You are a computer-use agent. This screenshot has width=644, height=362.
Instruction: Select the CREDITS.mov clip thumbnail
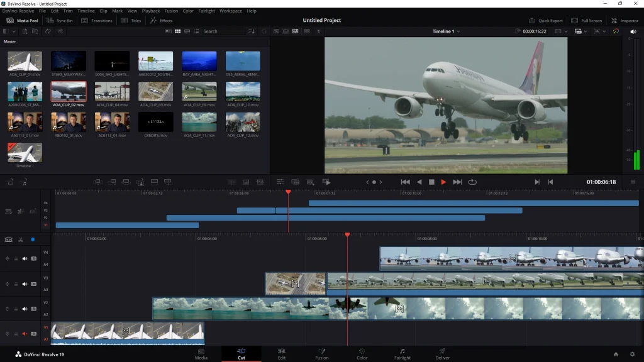(156, 122)
